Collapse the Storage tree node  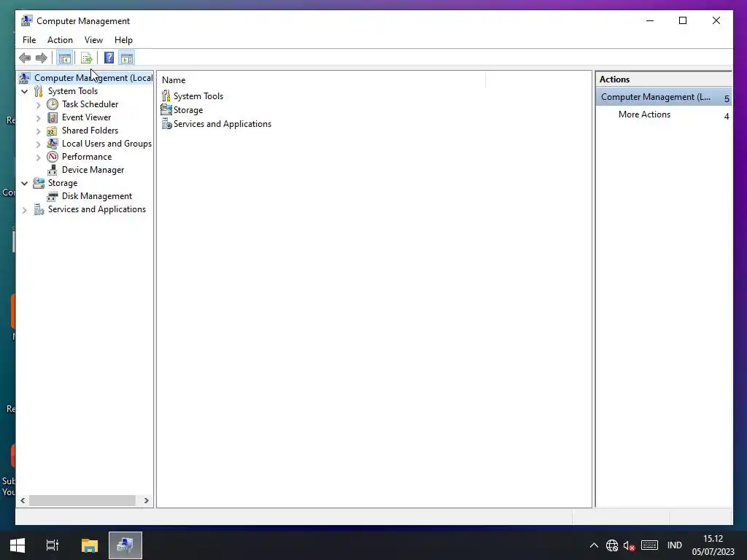25,183
